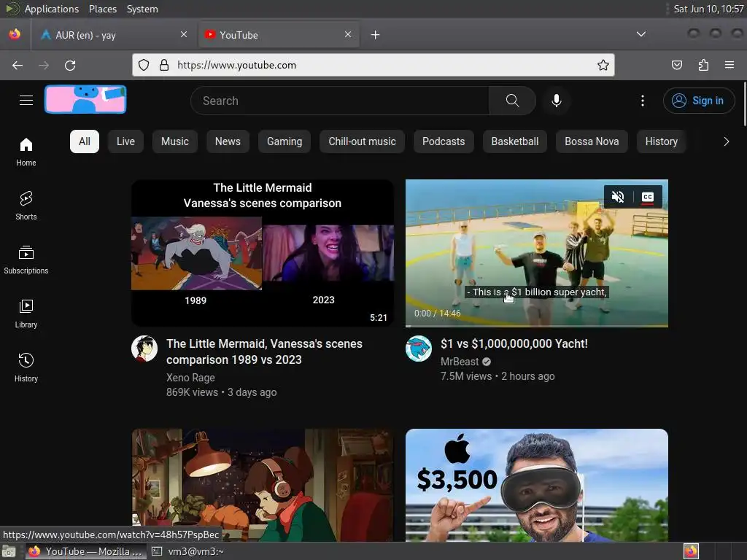Open the Firefox extensions menu
747x560 pixels.
point(703,65)
